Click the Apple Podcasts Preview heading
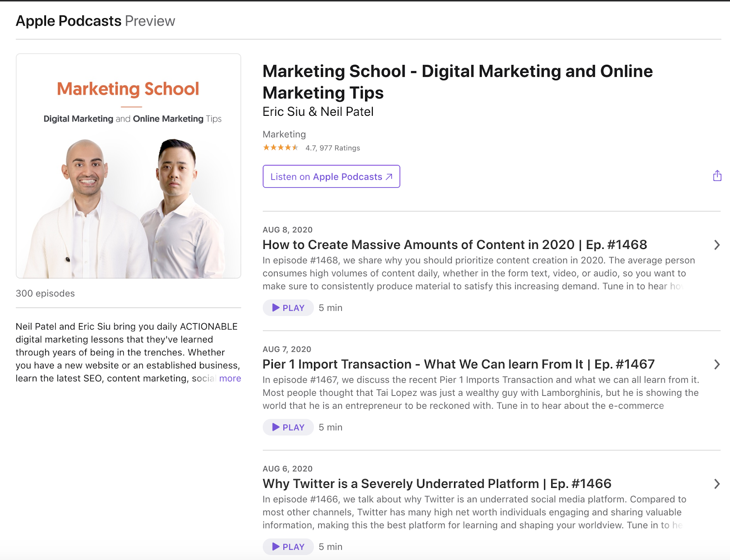Screen dimensions: 730x560 coord(95,21)
